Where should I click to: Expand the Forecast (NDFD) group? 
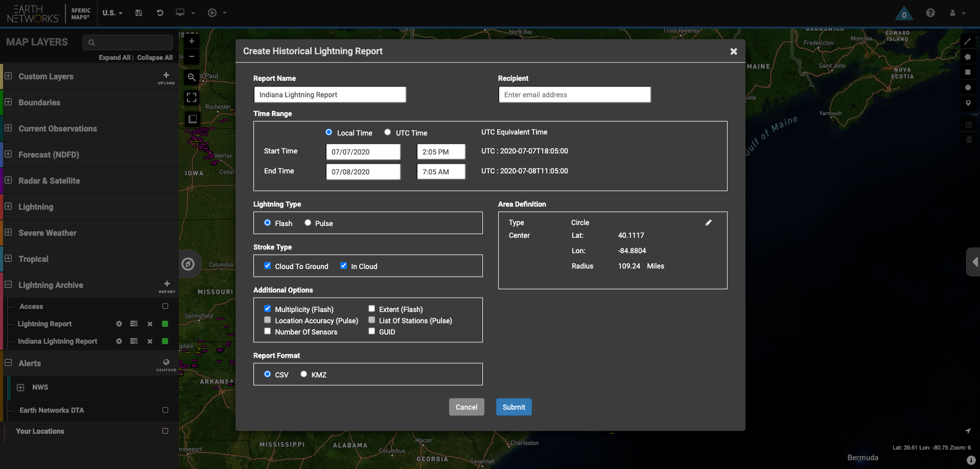click(x=9, y=154)
